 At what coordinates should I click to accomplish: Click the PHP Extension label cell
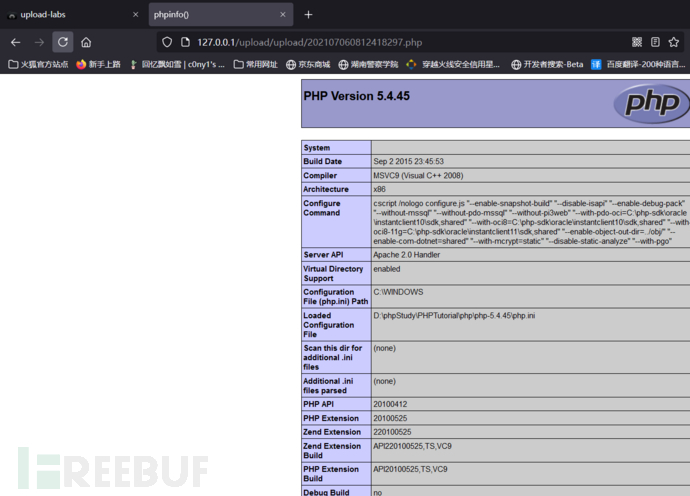coord(336,419)
